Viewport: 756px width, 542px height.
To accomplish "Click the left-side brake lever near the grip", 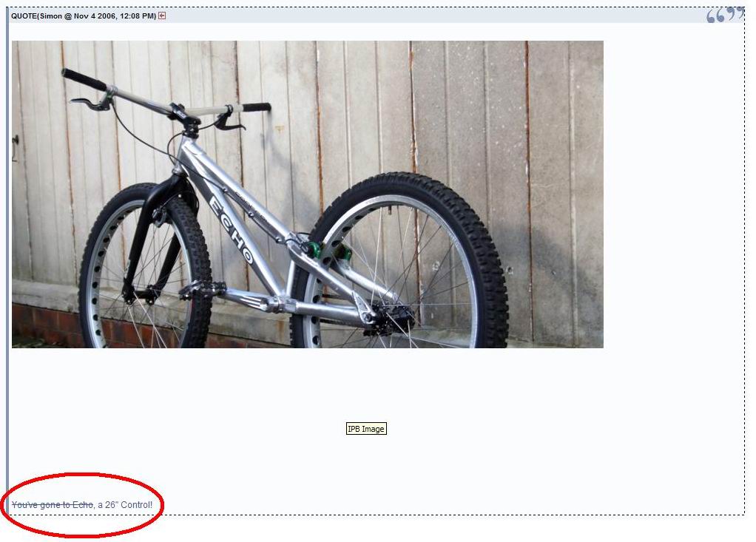I will 90,104.
